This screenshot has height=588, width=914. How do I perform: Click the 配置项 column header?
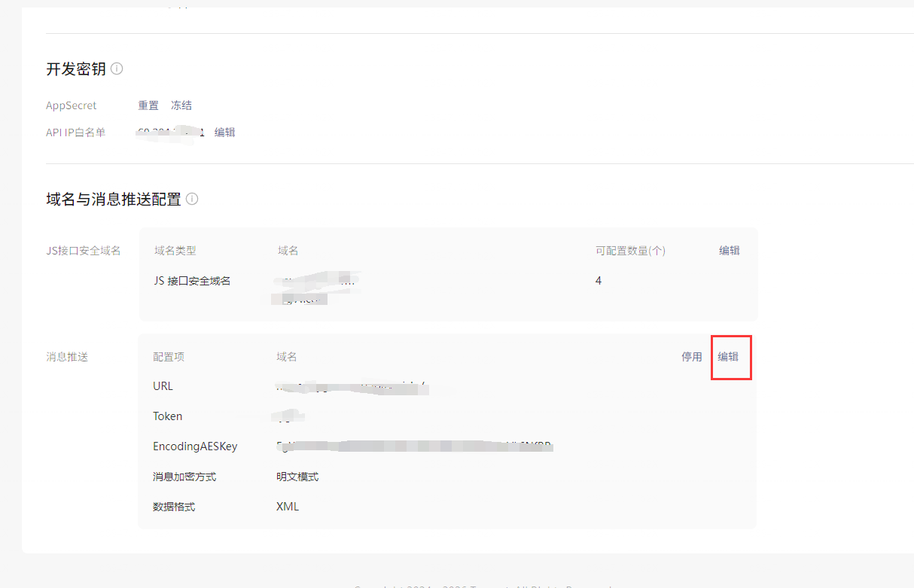(x=169, y=357)
